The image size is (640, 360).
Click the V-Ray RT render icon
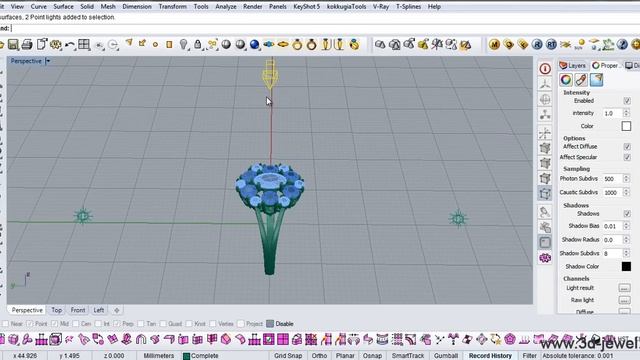pos(551,44)
